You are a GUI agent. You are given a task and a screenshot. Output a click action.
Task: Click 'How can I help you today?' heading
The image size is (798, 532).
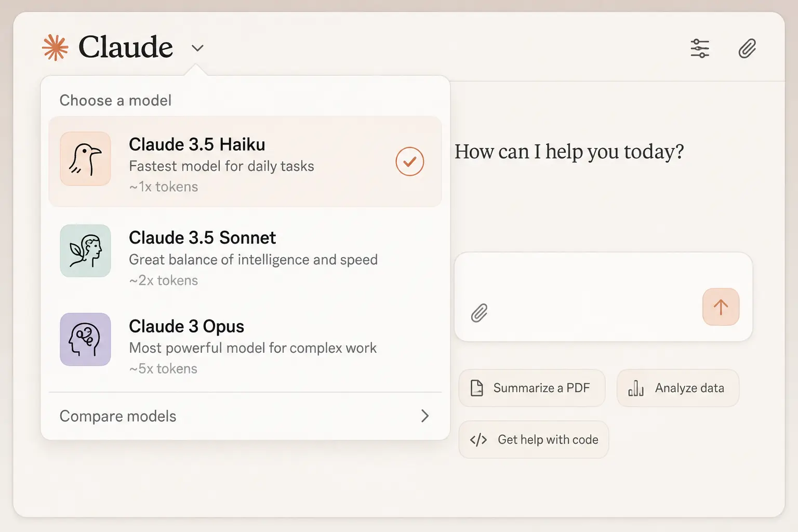point(569,152)
